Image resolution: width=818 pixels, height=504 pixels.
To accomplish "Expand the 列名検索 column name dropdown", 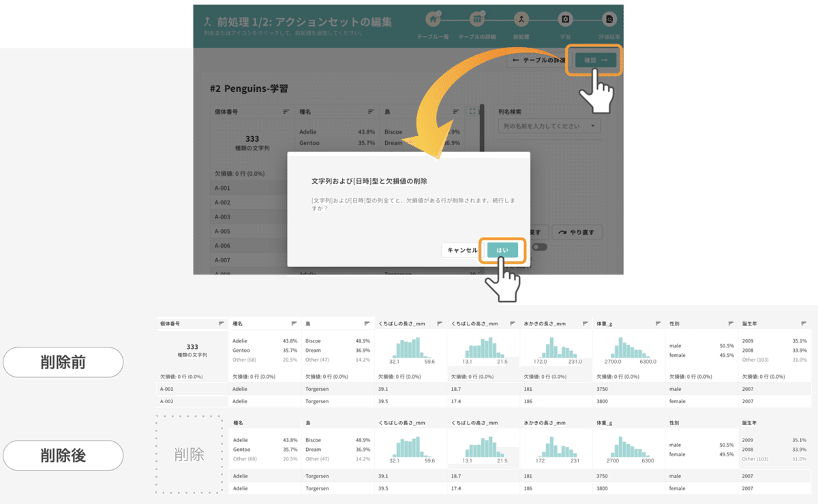I will (x=593, y=126).
